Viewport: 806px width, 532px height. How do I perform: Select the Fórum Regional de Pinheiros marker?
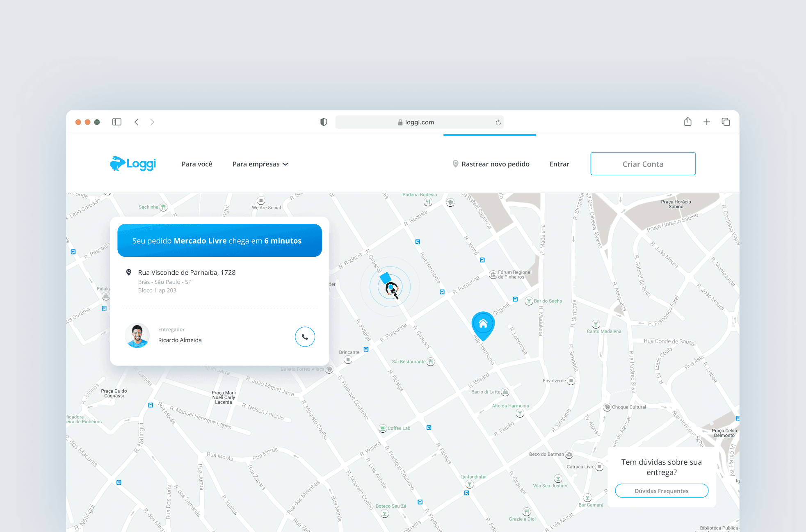tap(493, 274)
